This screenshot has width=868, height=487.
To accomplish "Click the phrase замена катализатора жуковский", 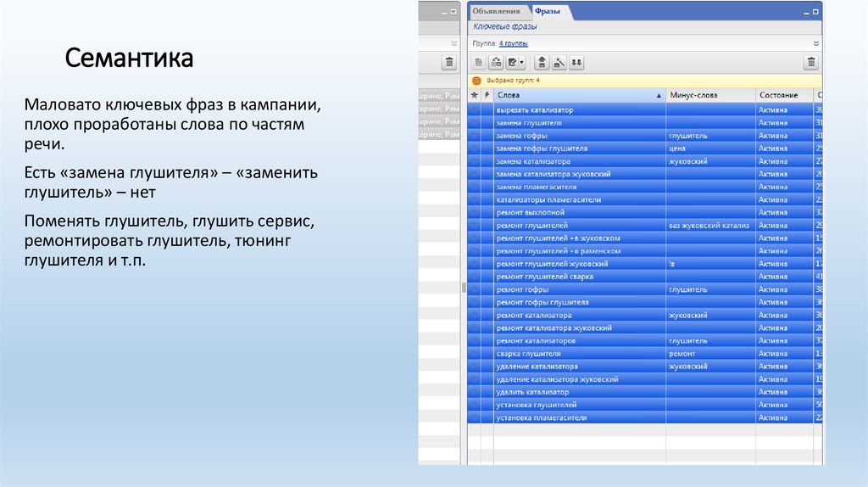I will (x=553, y=174).
